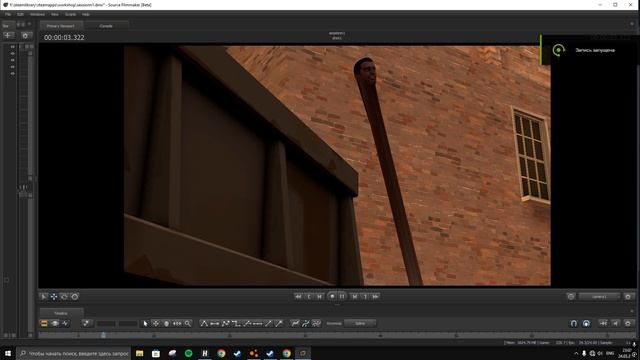Click the plus add-animation-set button
This screenshot has width=640, height=360.
(8, 36)
